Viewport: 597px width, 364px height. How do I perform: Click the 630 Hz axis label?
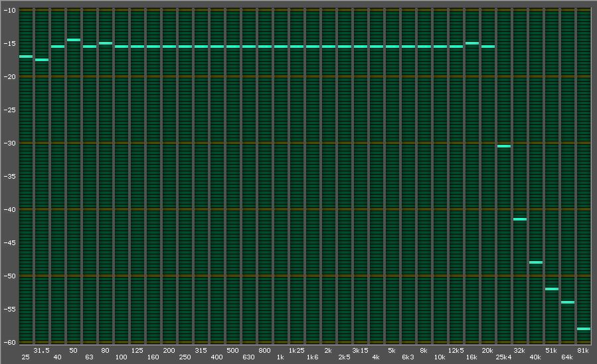point(248,357)
